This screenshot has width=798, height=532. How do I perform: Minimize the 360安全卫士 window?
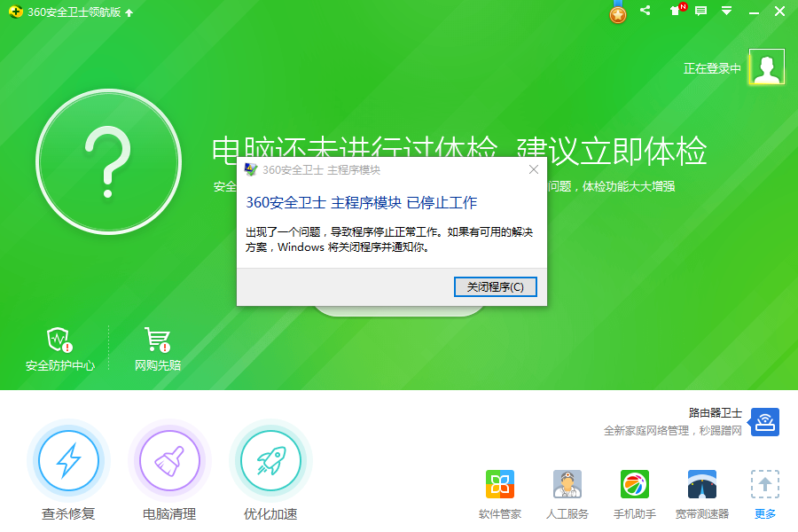pyautogui.click(x=754, y=12)
